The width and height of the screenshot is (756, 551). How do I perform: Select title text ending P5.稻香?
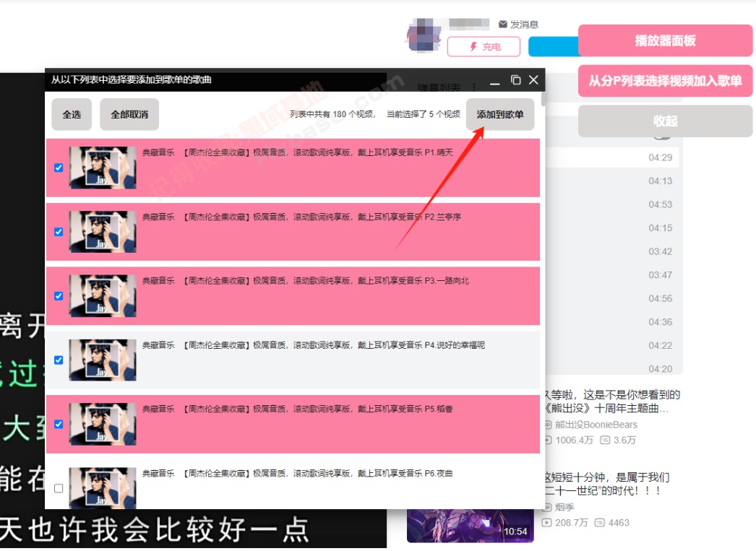point(298,409)
